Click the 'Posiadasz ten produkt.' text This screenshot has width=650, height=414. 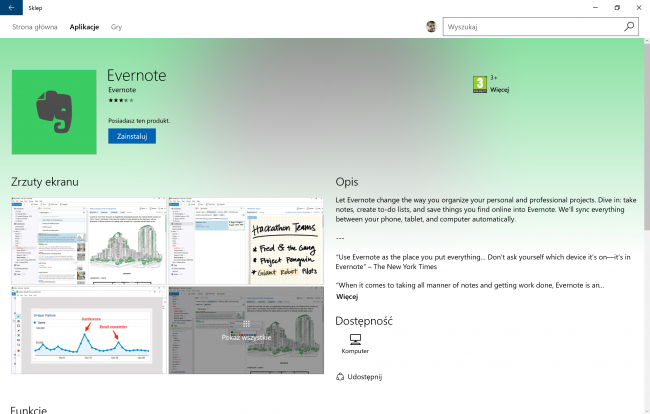pos(139,121)
